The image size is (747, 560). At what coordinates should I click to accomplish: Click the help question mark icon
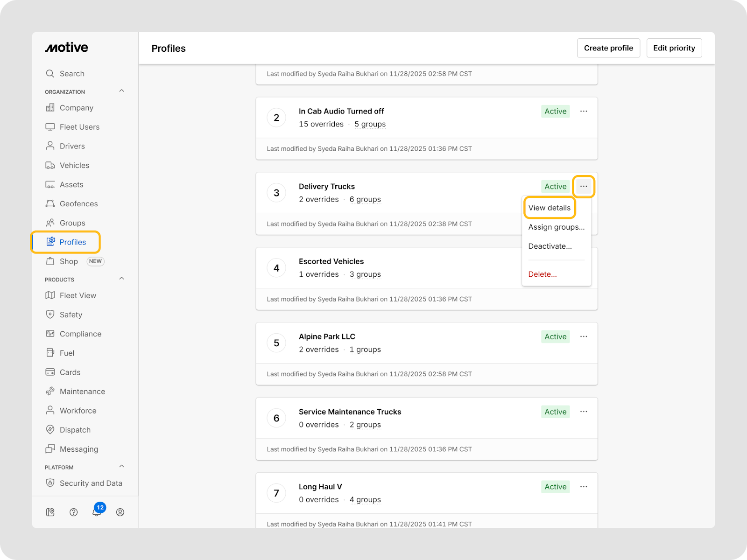coord(73,512)
